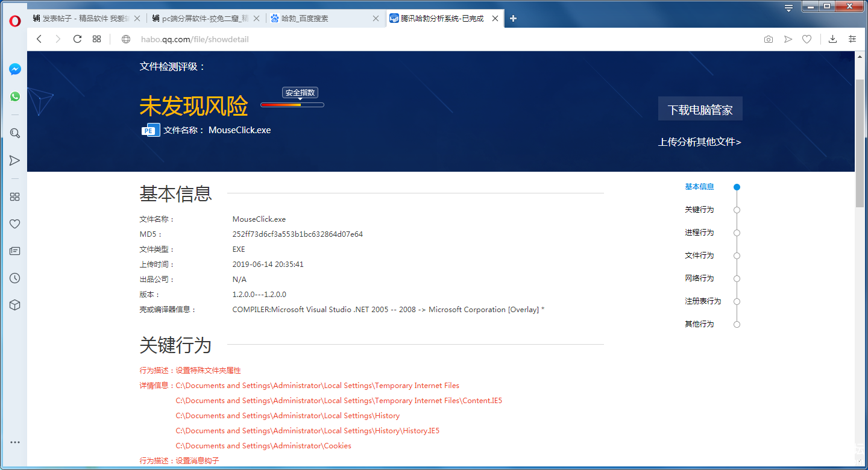Take a snapshot with the camera icon
This screenshot has height=470, width=868.
pyautogui.click(x=769, y=39)
